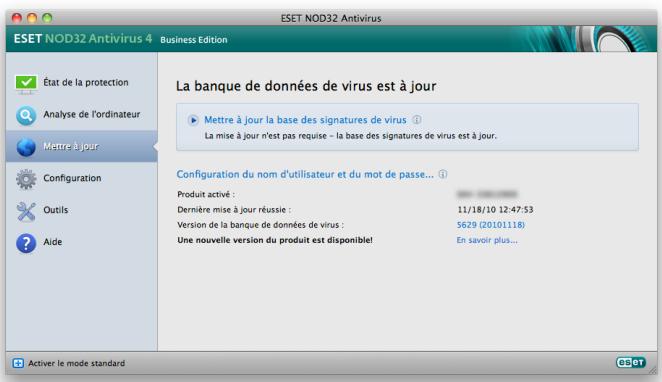Click the plus icon in bottom status bar
This screenshot has width=662, height=382.
click(18, 363)
